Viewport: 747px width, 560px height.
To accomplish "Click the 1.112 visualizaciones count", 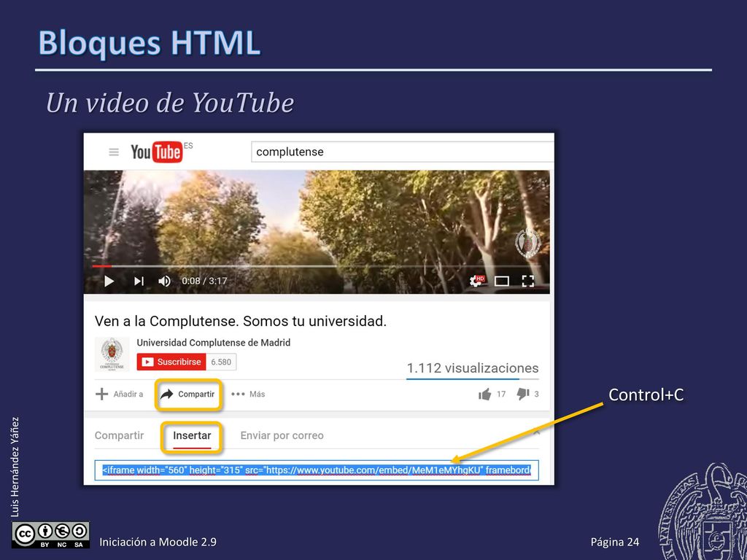I will [x=473, y=368].
